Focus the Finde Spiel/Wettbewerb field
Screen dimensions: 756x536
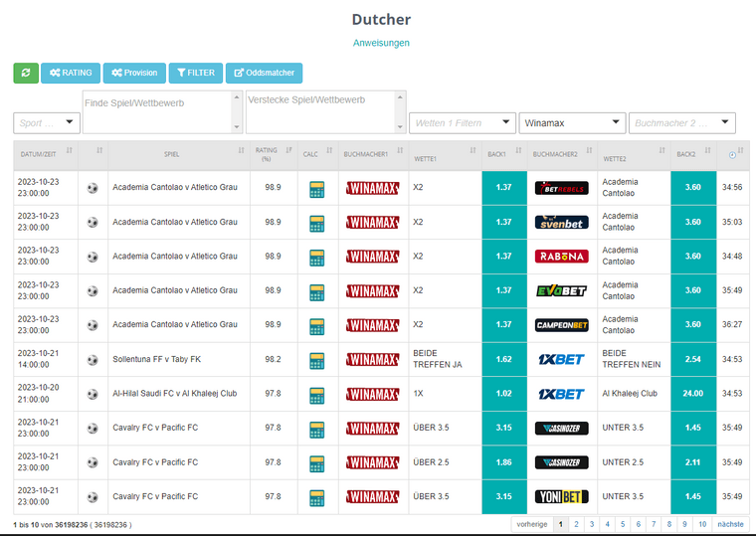coord(162,111)
